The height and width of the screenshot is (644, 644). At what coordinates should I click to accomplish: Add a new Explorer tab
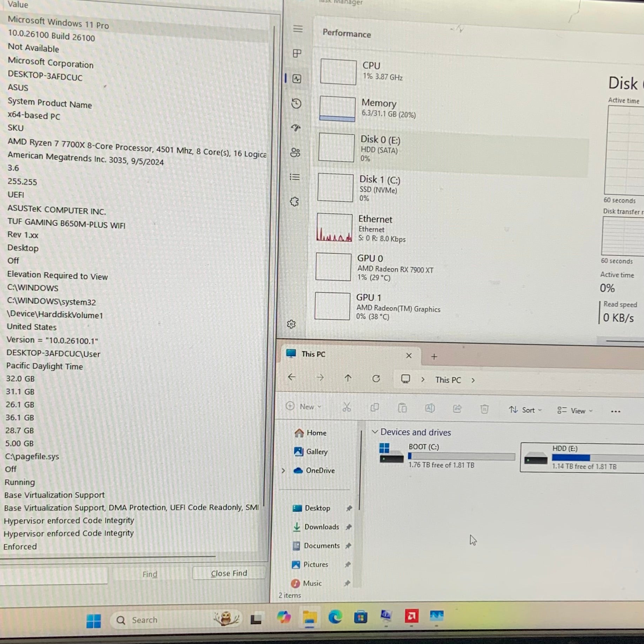(434, 356)
